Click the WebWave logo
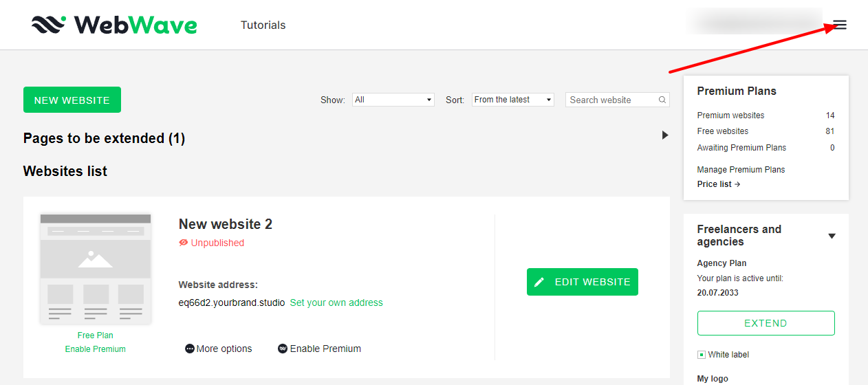Image resolution: width=868 pixels, height=385 pixels. point(114,25)
